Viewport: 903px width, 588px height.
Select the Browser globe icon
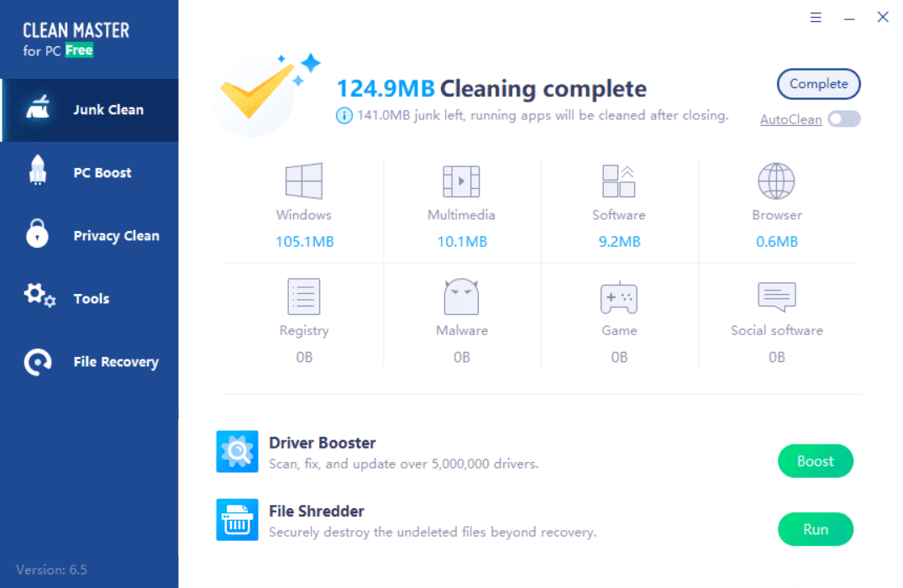click(x=776, y=181)
